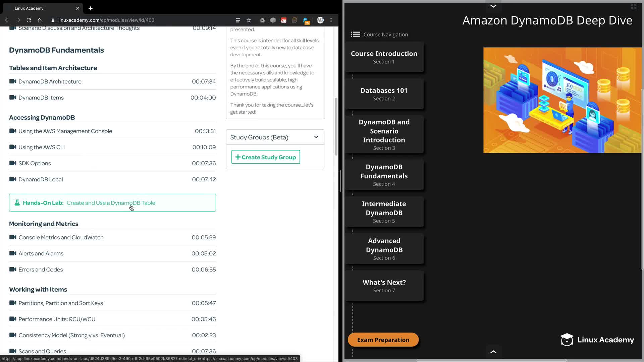Click the video icon beside DynamoDB Architecture

tap(13, 81)
